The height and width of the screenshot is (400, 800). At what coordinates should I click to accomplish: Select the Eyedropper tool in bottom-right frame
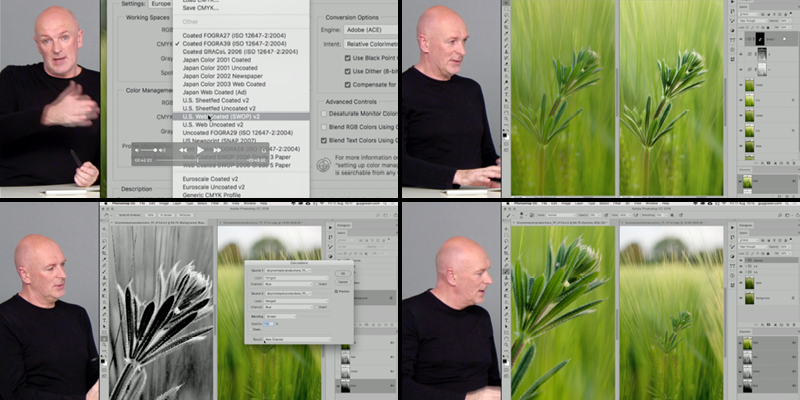coord(506,259)
